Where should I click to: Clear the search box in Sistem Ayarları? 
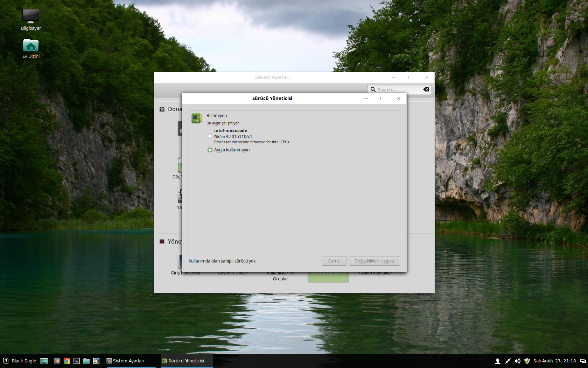426,89
